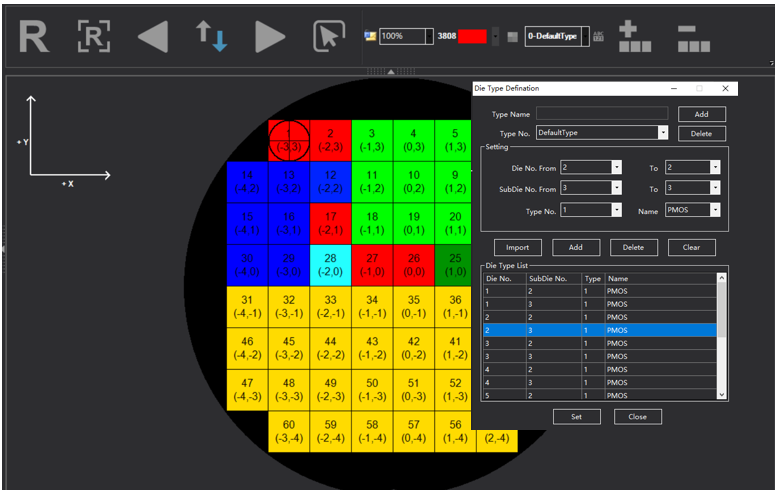Collapse the toolbar with the top arrow handle
The image size is (781, 492).
[390, 70]
